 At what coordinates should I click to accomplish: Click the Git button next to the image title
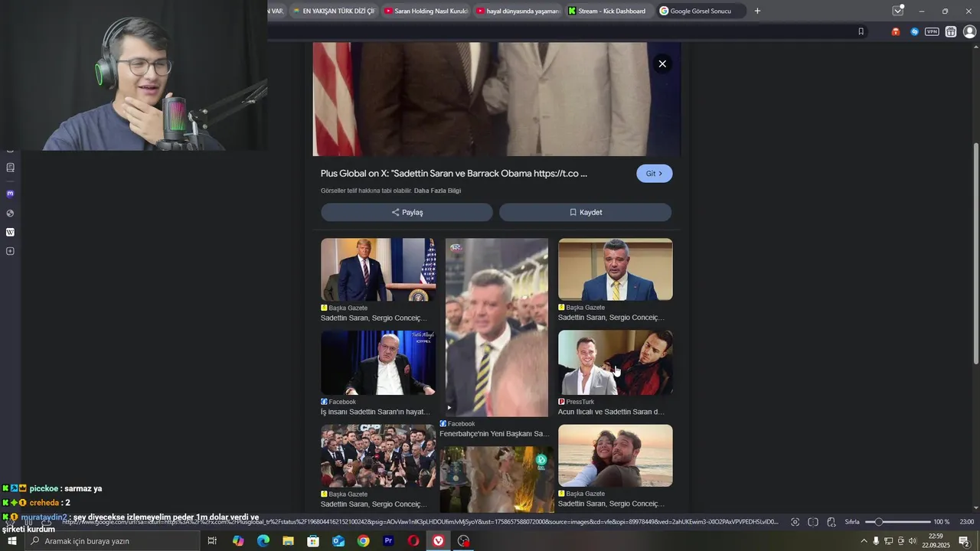pos(655,174)
